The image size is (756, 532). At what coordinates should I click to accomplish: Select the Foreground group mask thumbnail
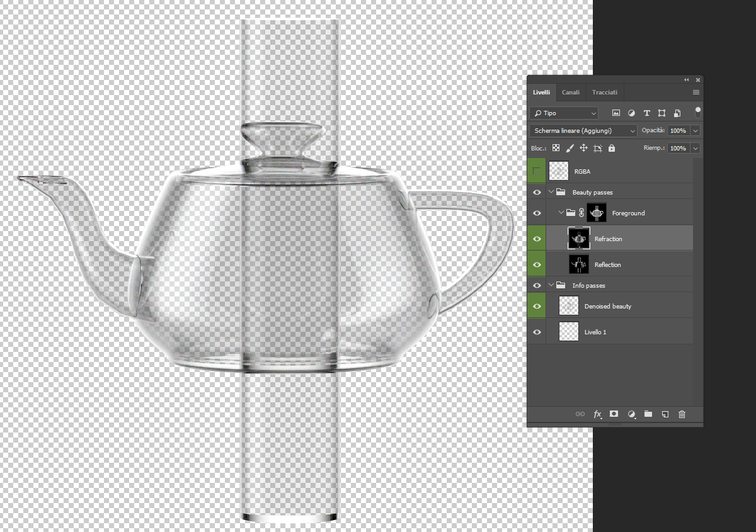pos(597,213)
